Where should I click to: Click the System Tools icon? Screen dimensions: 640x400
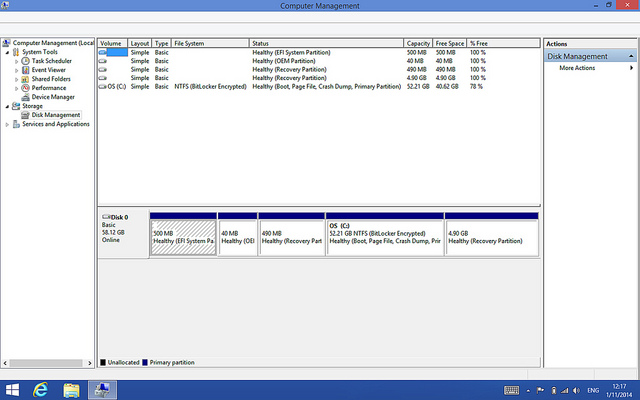coord(16,52)
